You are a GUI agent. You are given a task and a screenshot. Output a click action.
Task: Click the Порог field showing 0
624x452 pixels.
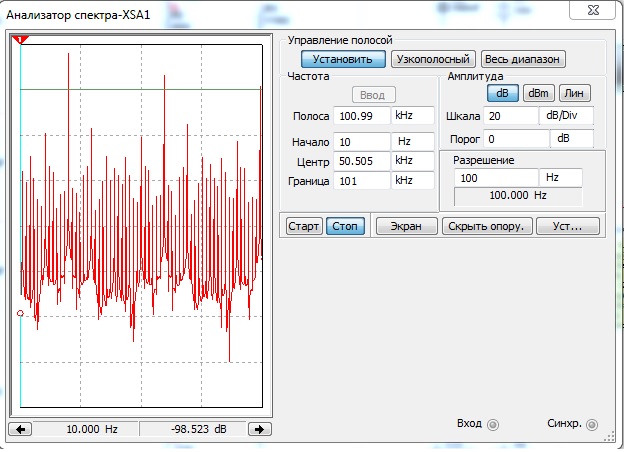click(516, 139)
